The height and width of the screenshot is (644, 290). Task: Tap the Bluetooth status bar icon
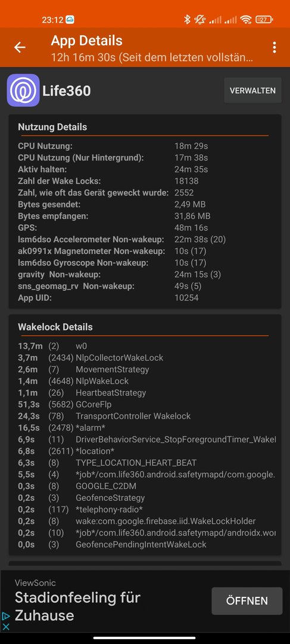coord(187,19)
